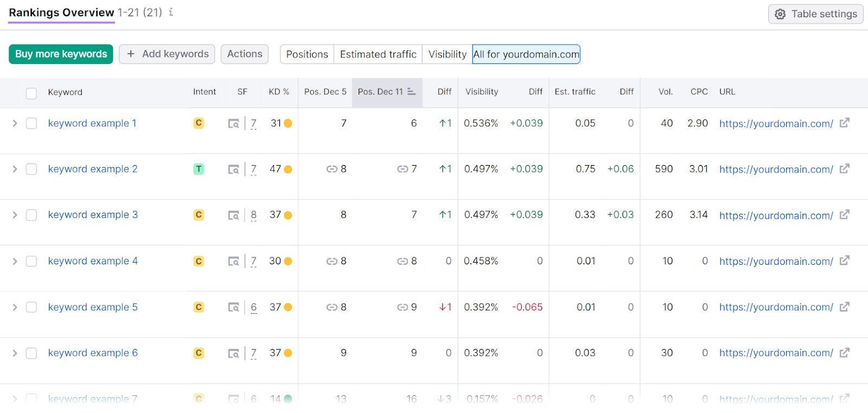Select All for yourdomain.com tab
Viewport: 868px width, 413px height.
526,54
